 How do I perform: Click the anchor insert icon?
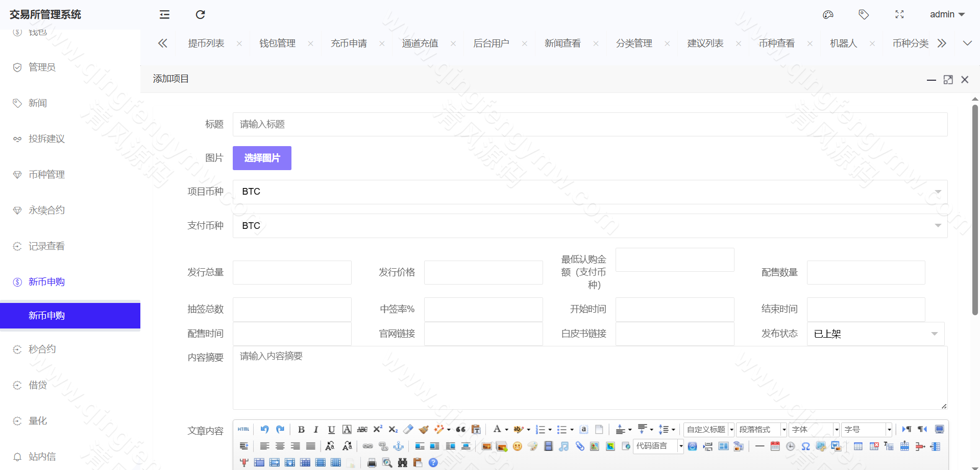[399, 446]
